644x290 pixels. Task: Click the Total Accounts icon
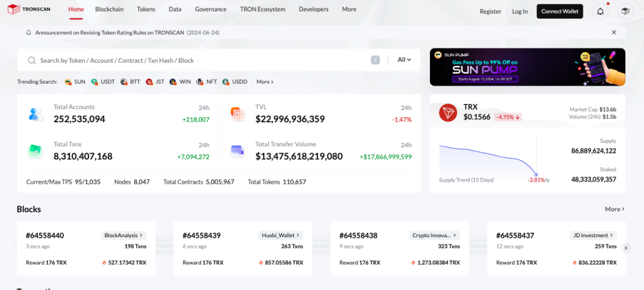36,114
